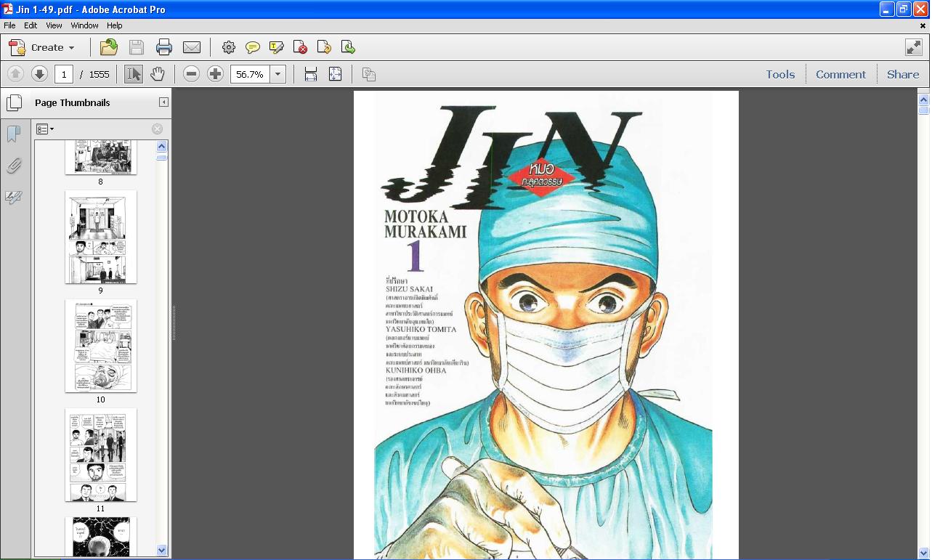Click thumbnails panel scroll down arrow
This screenshot has width=932, height=560.
[162, 551]
